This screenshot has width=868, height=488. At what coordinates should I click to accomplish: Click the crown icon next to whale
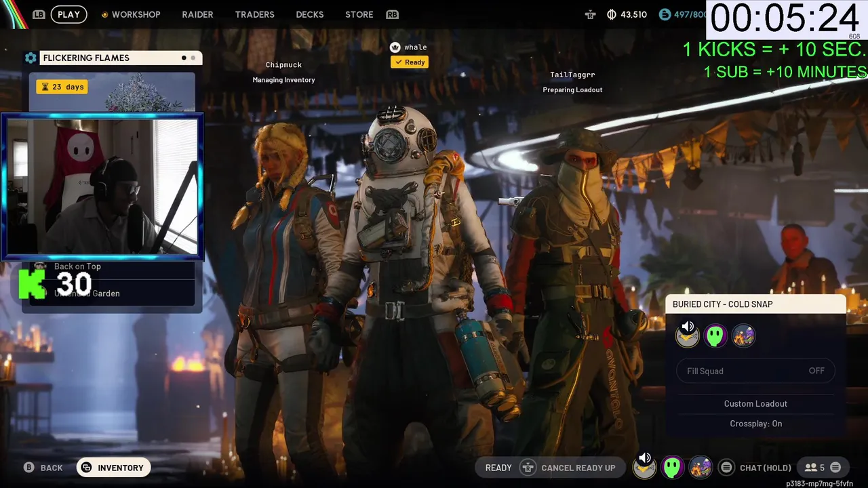[395, 47]
